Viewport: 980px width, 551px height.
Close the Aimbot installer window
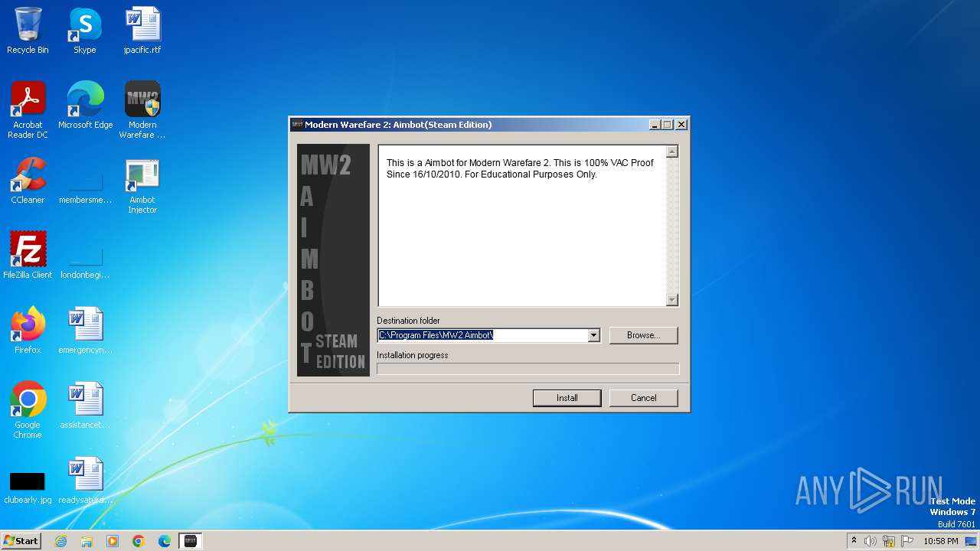pos(681,125)
